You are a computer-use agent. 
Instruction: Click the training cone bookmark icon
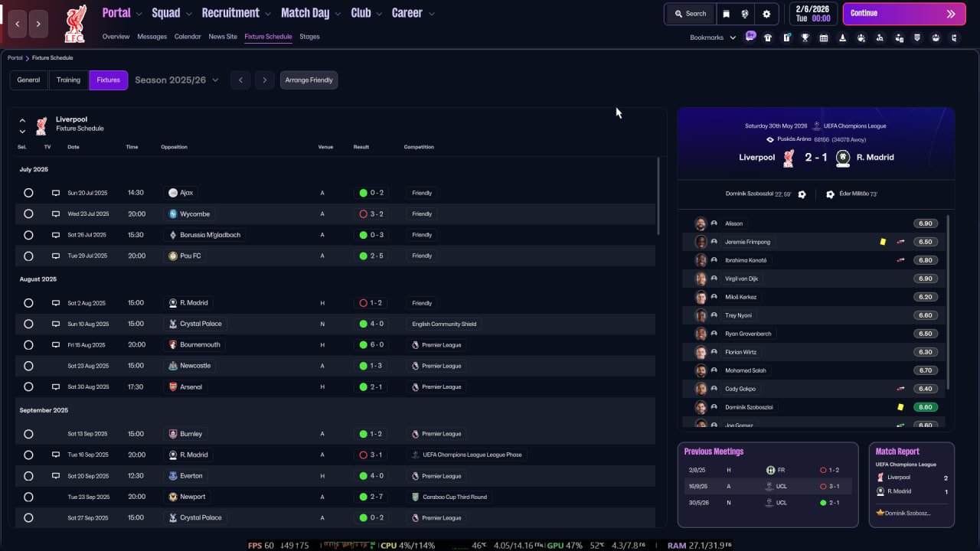(x=843, y=37)
